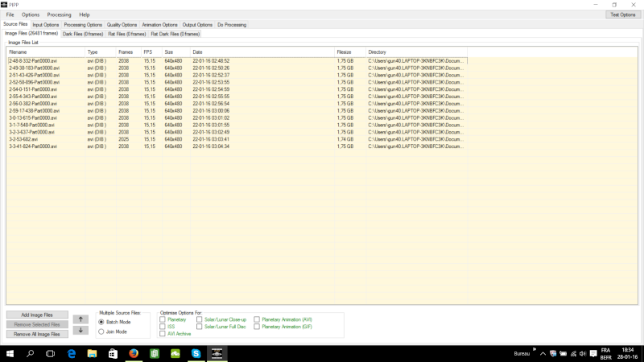Viewport: 644px width, 362px height.
Task: Check Solar/Lunar Close-up option
Action: coord(199,319)
